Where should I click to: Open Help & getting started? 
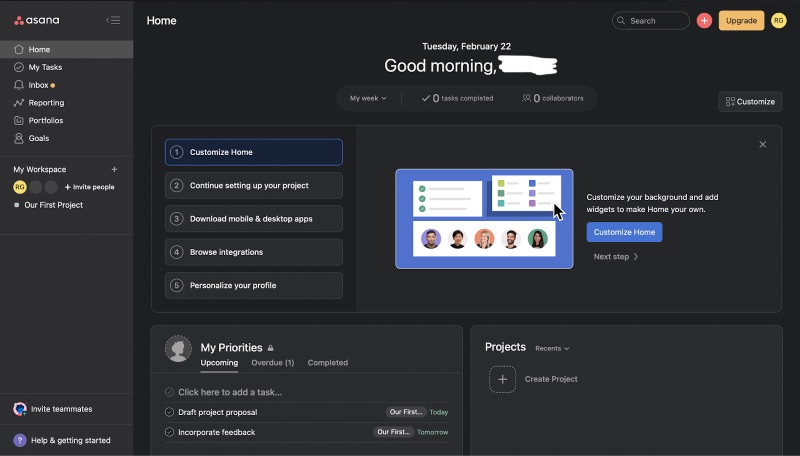[x=70, y=440]
